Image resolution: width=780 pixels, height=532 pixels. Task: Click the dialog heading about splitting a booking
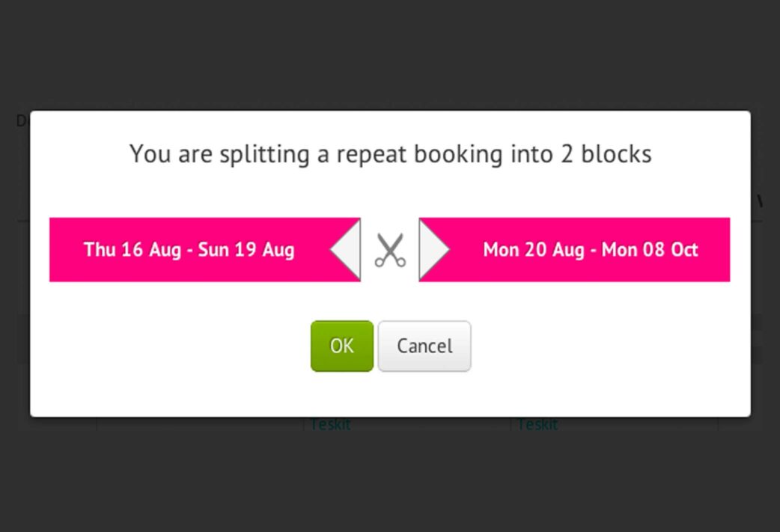coord(391,153)
